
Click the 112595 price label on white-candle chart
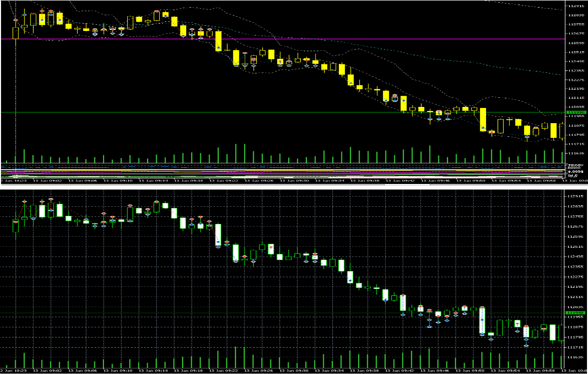pyautogui.click(x=574, y=237)
